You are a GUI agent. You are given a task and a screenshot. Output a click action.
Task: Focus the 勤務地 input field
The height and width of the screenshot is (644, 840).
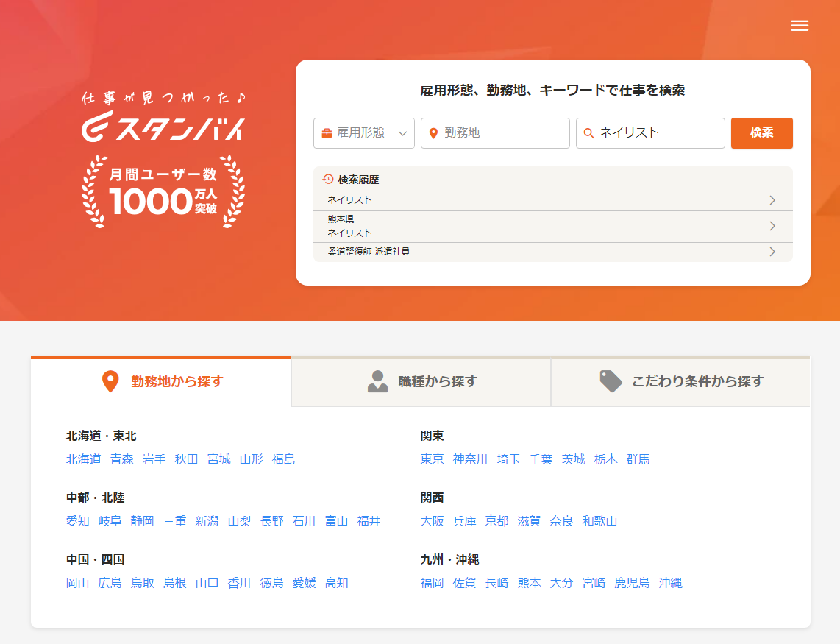(495, 133)
